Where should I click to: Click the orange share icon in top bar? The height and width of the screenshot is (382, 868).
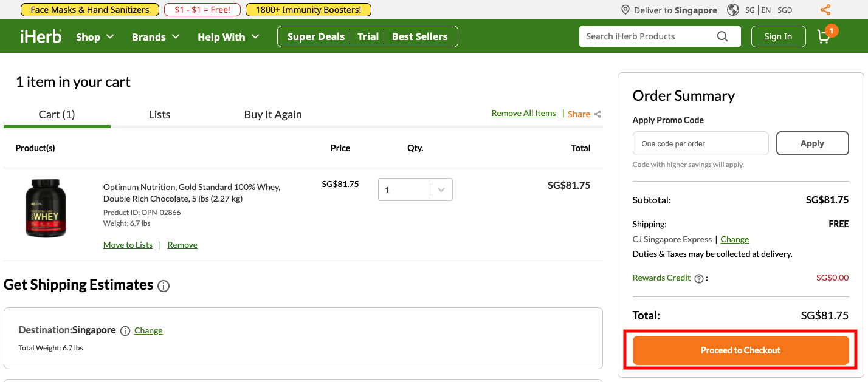(825, 10)
